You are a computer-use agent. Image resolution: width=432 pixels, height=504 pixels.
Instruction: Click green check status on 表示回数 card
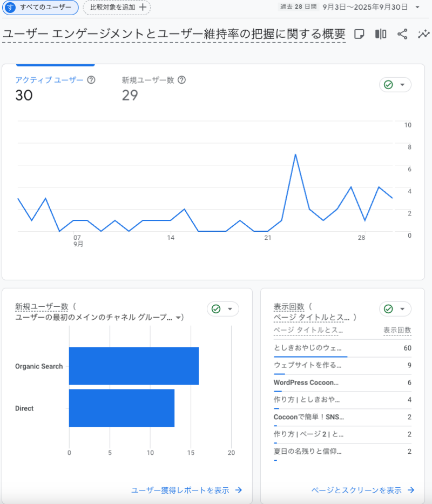tap(388, 309)
